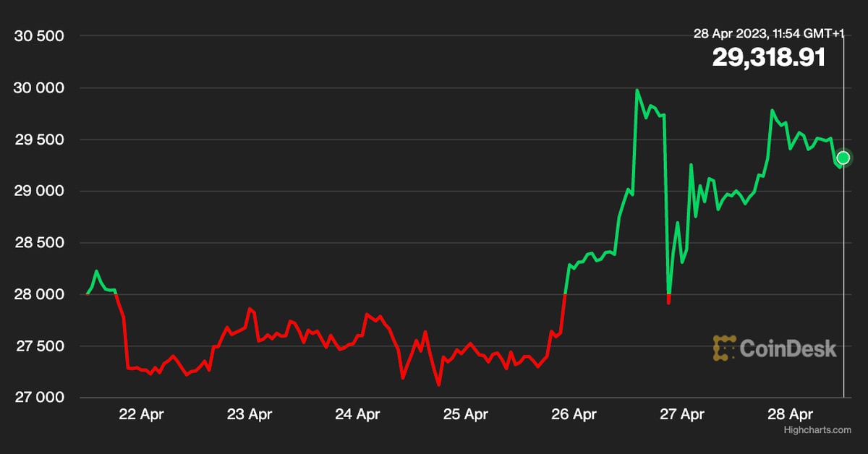Click the 29 500 y-axis label
This screenshot has height=454, width=868.
40,140
